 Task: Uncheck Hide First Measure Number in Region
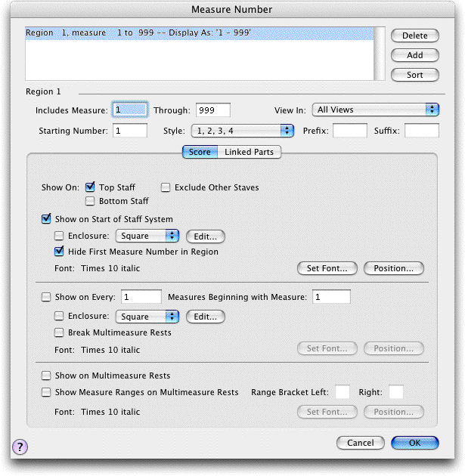point(59,252)
